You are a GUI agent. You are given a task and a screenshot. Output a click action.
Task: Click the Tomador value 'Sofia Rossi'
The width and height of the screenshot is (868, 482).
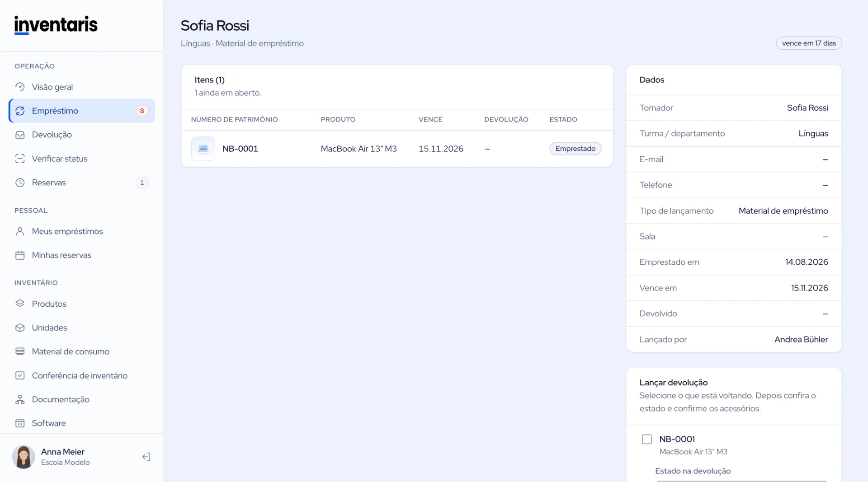(807, 108)
